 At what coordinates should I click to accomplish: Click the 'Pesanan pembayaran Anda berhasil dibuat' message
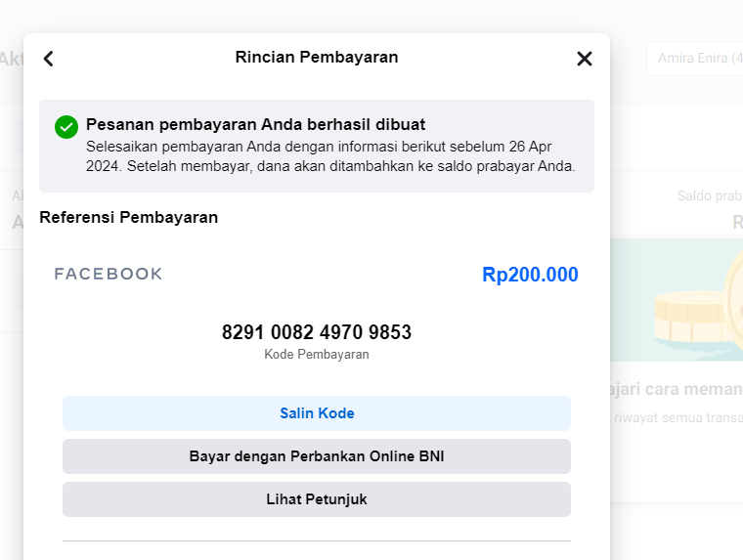[255, 124]
